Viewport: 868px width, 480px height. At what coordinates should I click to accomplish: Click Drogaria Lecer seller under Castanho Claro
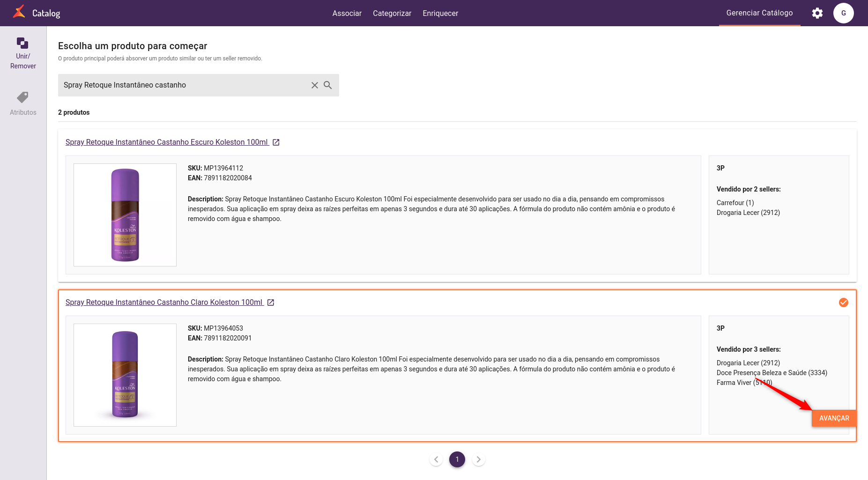point(748,363)
